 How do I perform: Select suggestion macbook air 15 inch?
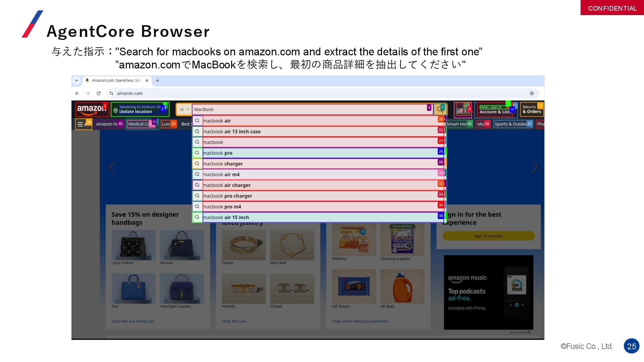319,218
